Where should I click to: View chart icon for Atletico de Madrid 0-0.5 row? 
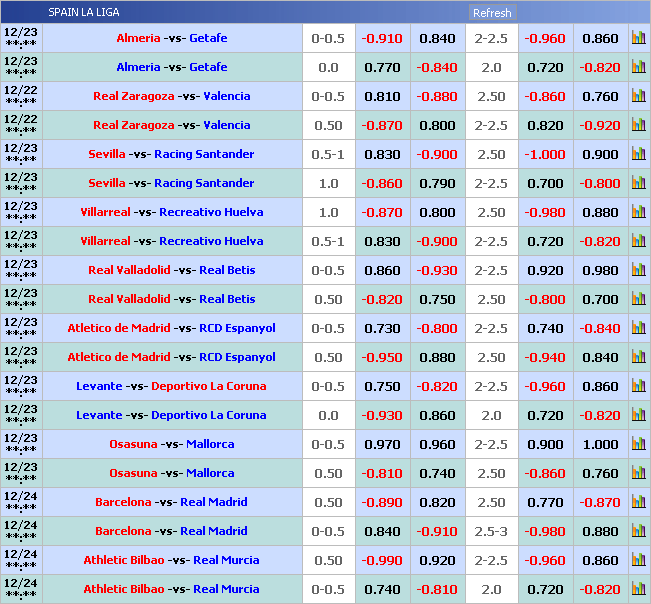638,328
